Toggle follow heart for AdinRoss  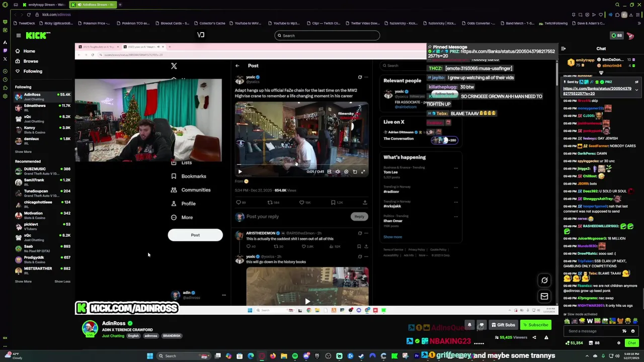point(481,325)
